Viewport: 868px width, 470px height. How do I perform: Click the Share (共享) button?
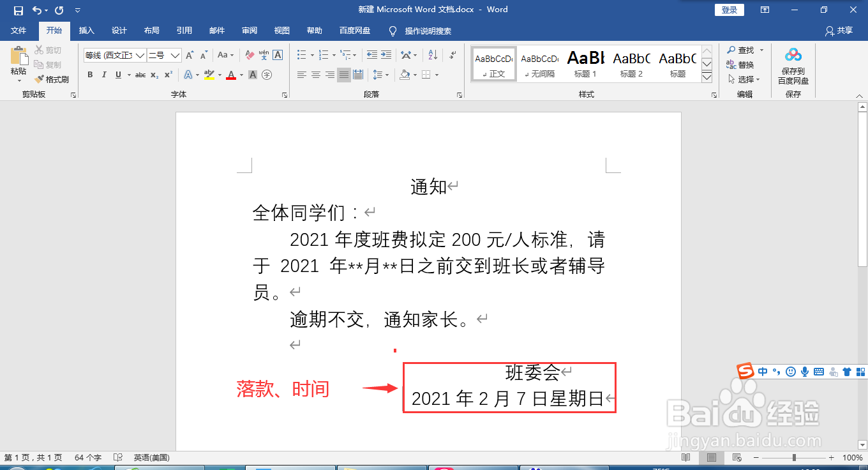(839, 31)
